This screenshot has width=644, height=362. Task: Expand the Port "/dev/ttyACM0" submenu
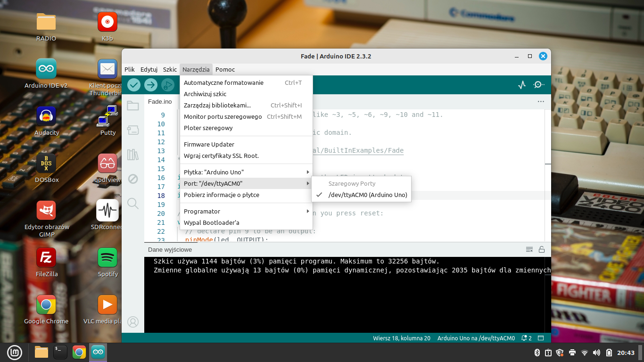[x=246, y=183]
